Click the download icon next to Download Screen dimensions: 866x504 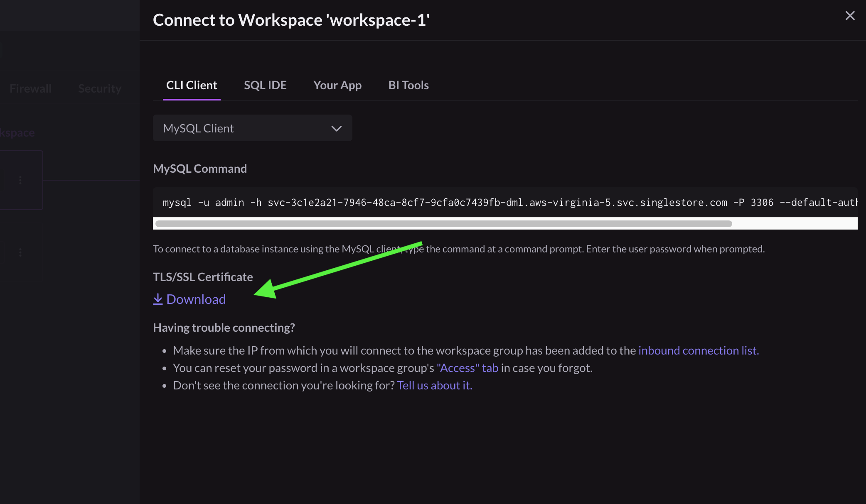point(158,299)
